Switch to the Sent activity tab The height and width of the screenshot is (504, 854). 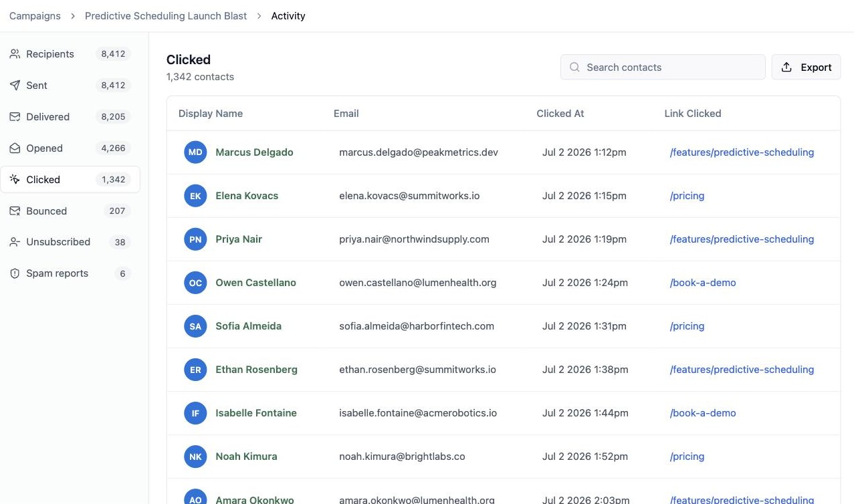[70, 86]
